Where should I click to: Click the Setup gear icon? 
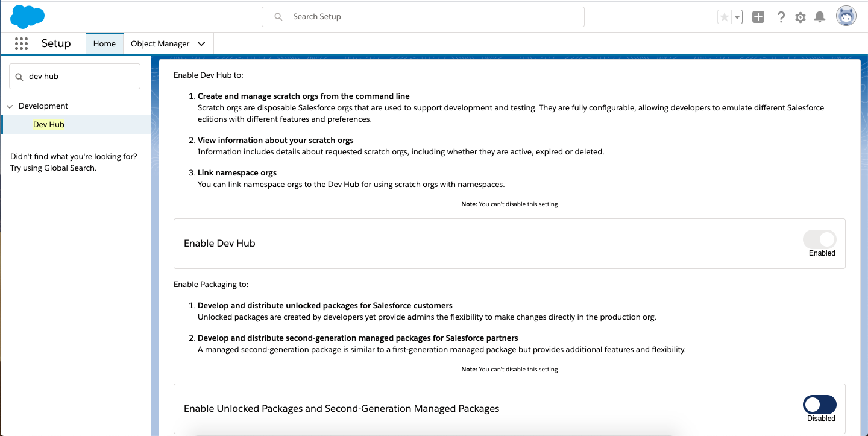800,17
